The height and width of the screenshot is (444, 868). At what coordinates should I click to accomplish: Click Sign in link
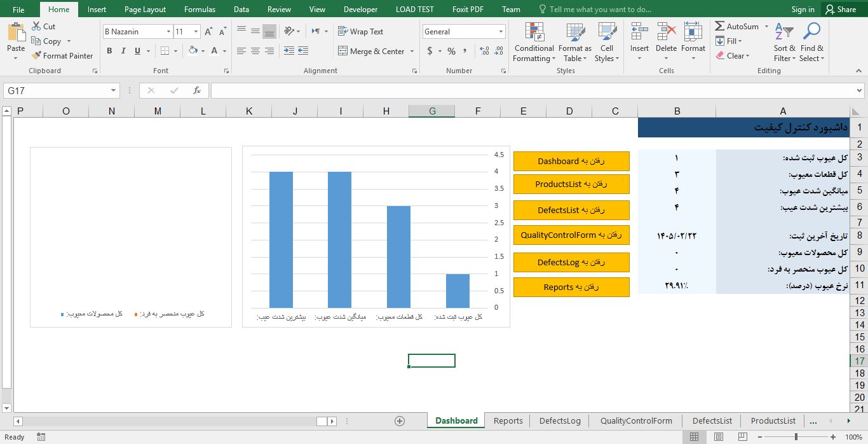(x=803, y=10)
